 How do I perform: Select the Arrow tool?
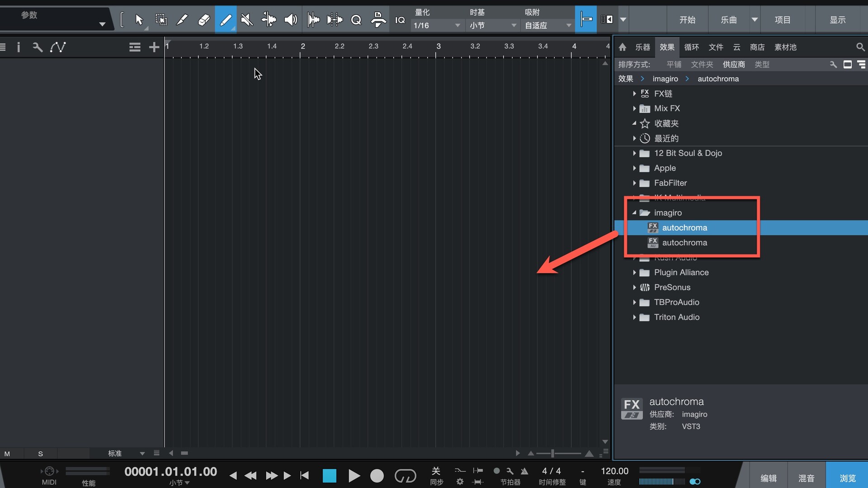pos(139,20)
